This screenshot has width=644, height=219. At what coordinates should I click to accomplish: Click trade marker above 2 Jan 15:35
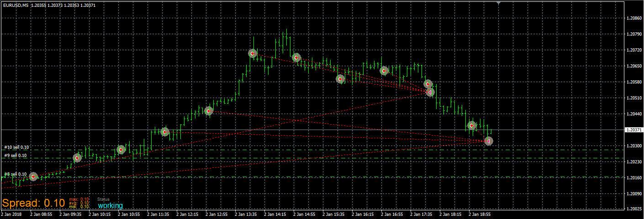click(340, 79)
